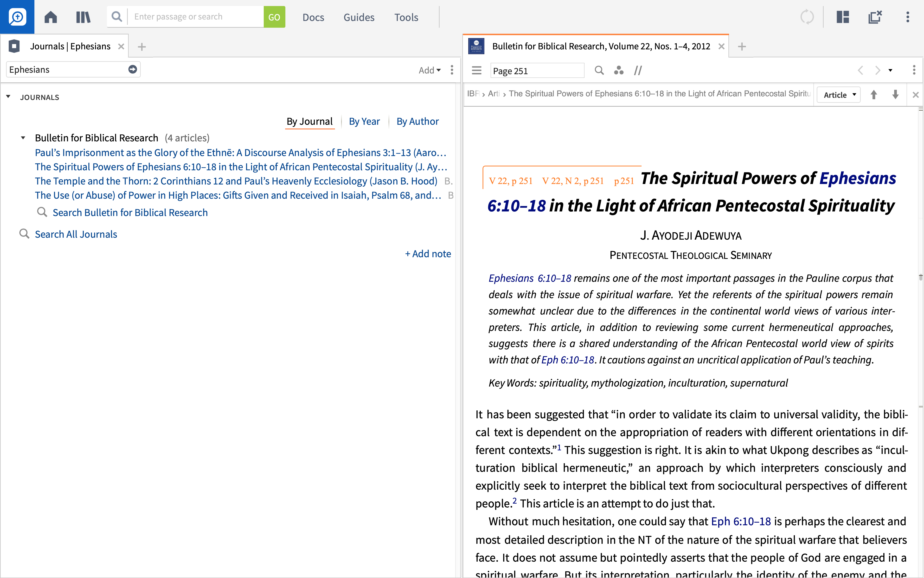Close the Journals | Ephesians tab
The height and width of the screenshot is (578, 924).
click(x=121, y=47)
